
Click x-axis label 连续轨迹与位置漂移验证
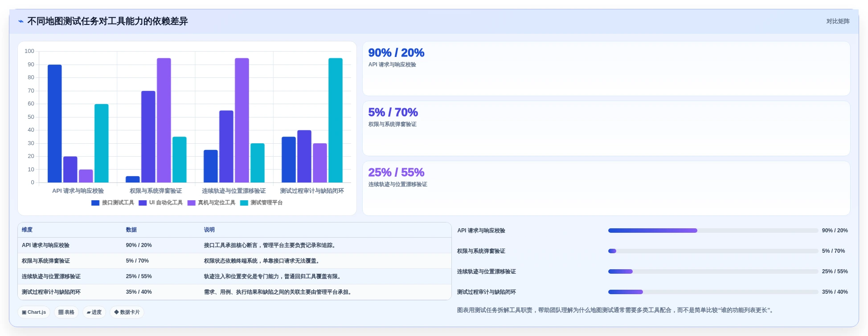(234, 191)
